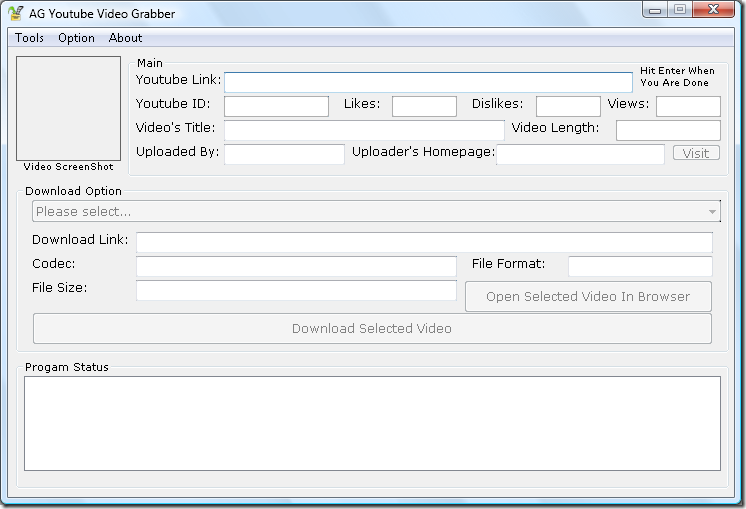Click the File Size field
746x509 pixels.
(x=296, y=290)
